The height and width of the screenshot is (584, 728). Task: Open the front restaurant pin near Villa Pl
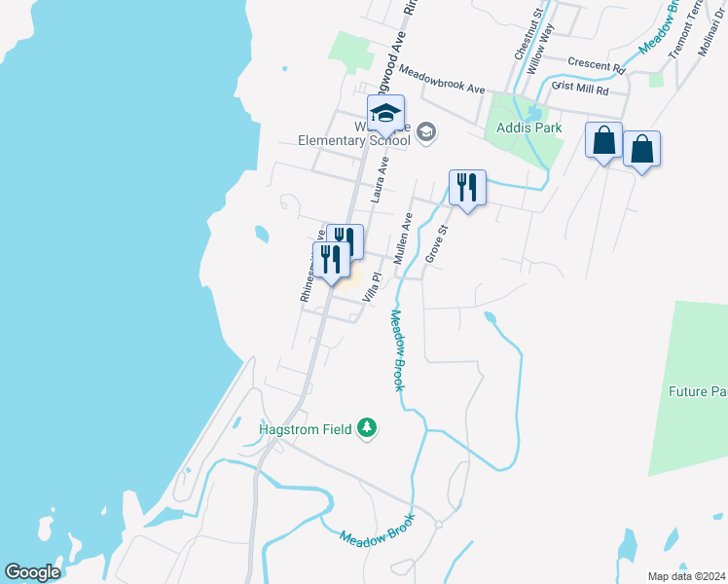[331, 262]
